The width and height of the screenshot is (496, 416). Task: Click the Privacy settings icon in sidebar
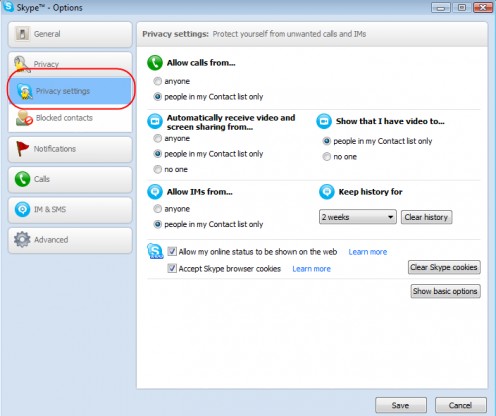click(x=24, y=91)
